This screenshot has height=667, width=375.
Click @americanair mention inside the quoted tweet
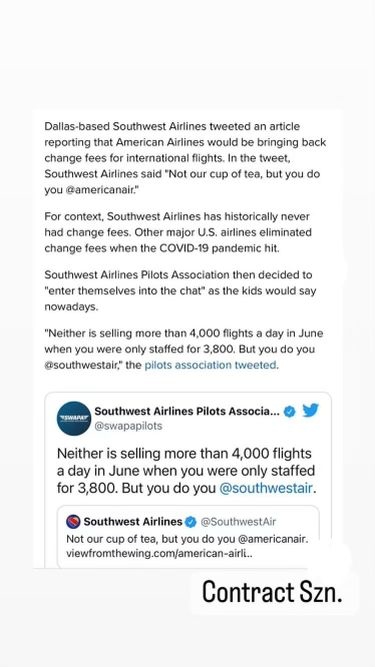(x=272, y=539)
